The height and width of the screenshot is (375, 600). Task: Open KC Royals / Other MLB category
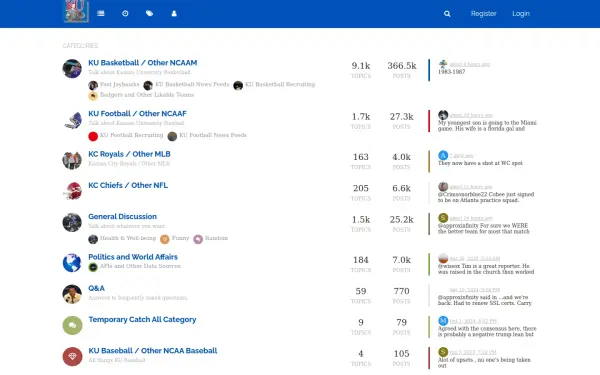point(129,154)
